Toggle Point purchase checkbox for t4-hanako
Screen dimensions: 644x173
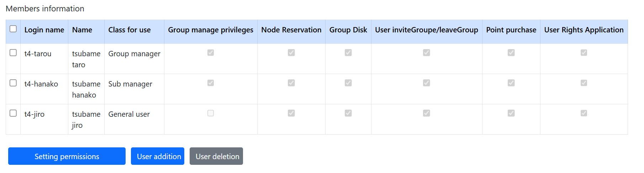(x=511, y=83)
